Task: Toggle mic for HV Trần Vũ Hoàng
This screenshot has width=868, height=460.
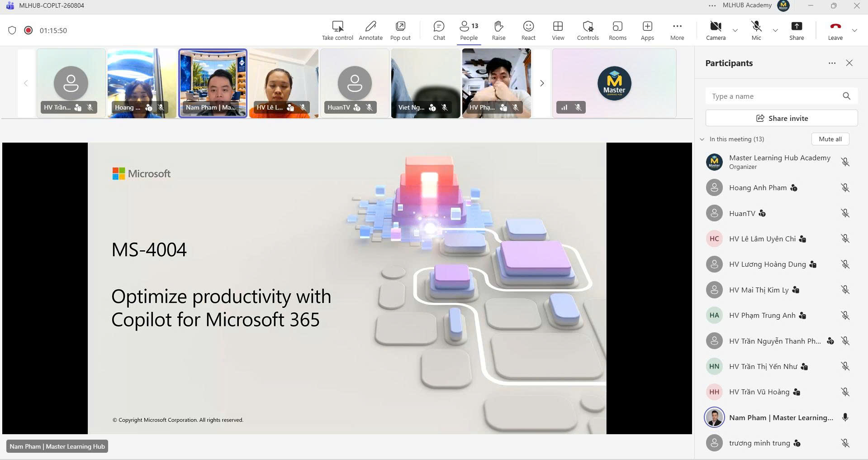Action: (x=845, y=392)
